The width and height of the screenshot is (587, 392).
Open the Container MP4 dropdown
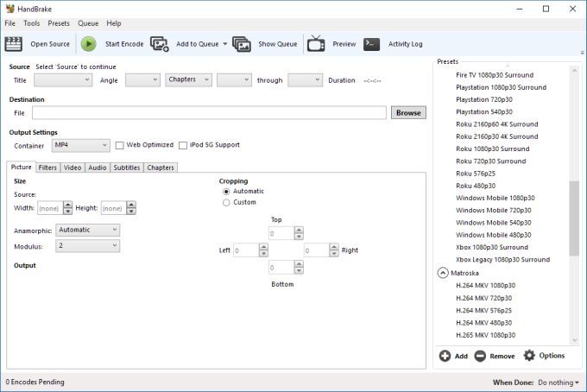point(81,146)
